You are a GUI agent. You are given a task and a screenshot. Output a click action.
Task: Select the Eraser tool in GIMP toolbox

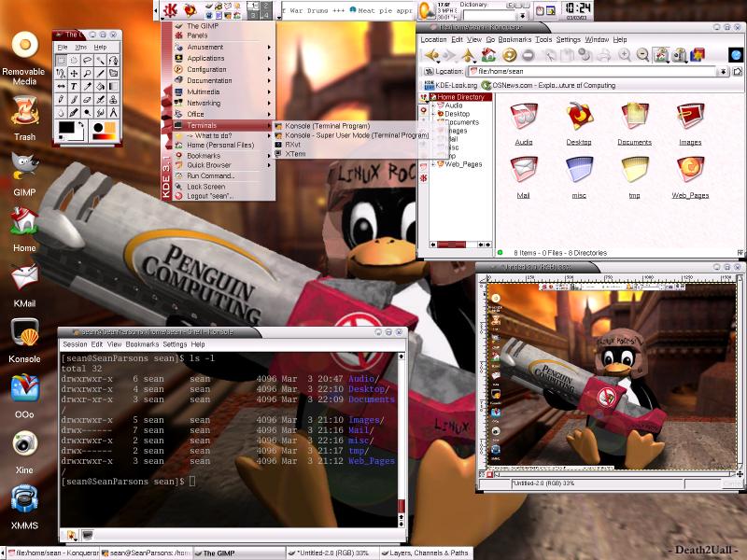pos(87,99)
